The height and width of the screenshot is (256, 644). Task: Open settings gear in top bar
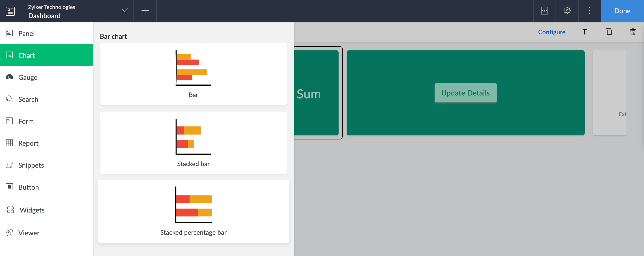[567, 11]
